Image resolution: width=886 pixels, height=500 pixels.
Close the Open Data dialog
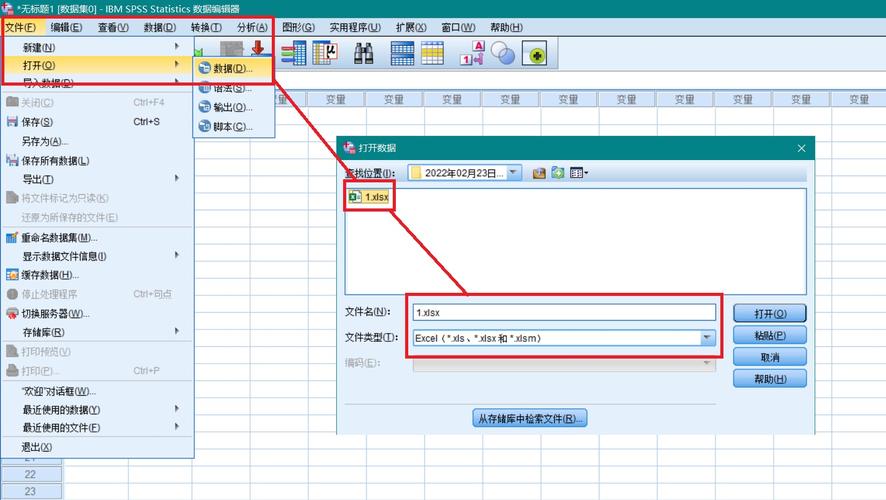pos(801,148)
